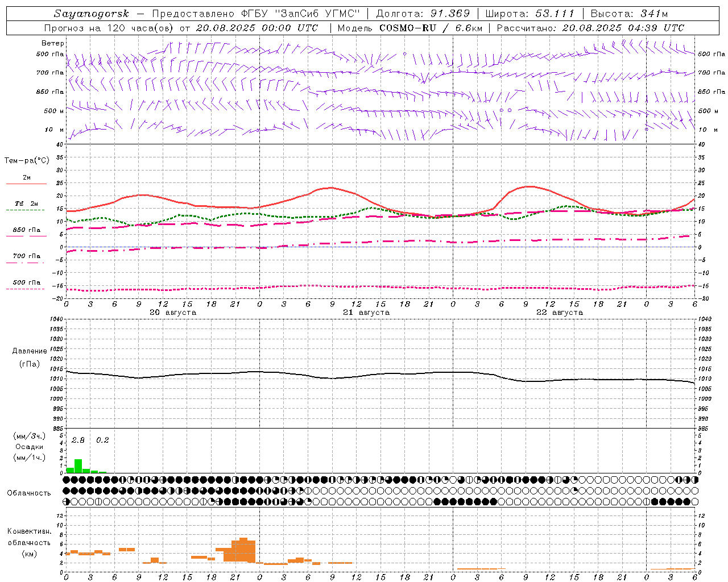Click the date label 20 августа
The height and width of the screenshot is (582, 728).
173,313
